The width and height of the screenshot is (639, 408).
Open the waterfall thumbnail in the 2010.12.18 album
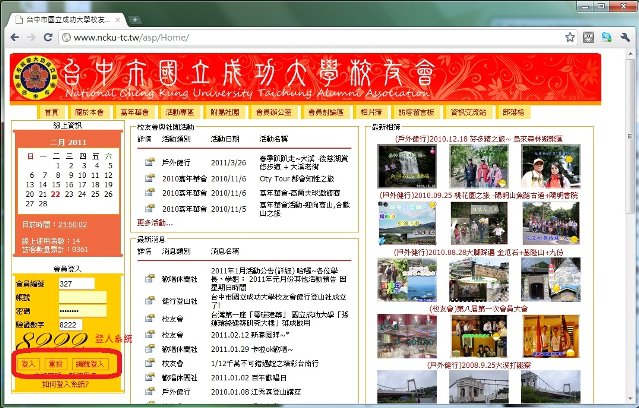click(407, 166)
